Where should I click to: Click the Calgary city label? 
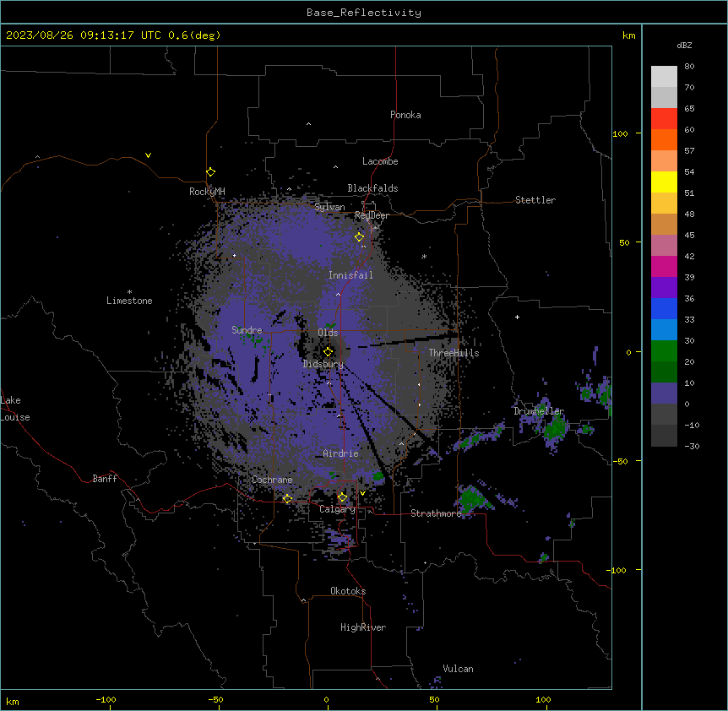[x=337, y=509]
